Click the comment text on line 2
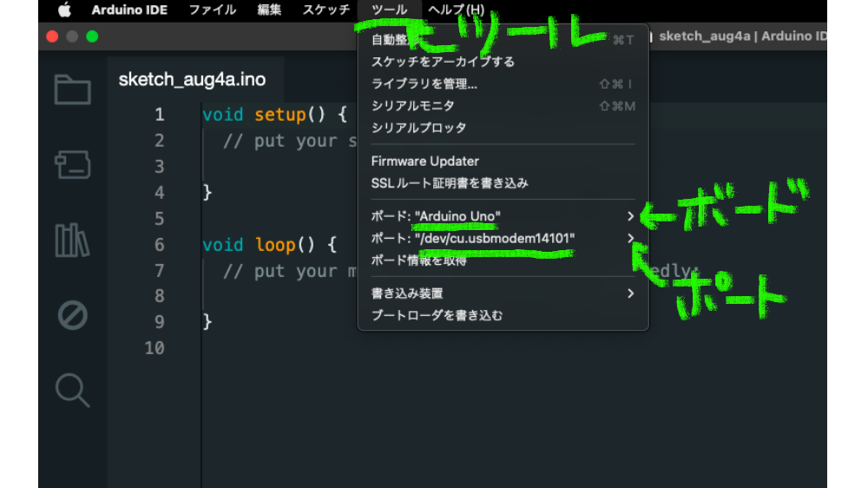The width and height of the screenshot is (868, 488). pyautogui.click(x=290, y=142)
